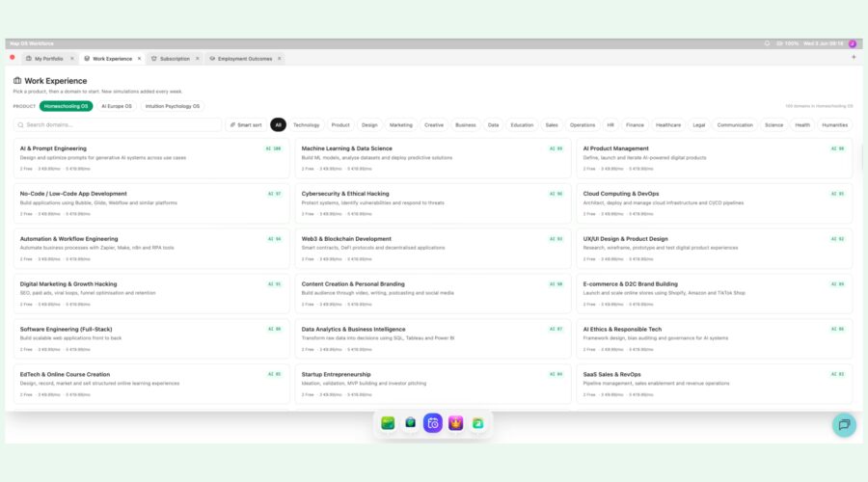Image resolution: width=868 pixels, height=482 pixels.
Task: Filter by Healthcare category
Action: 668,125
